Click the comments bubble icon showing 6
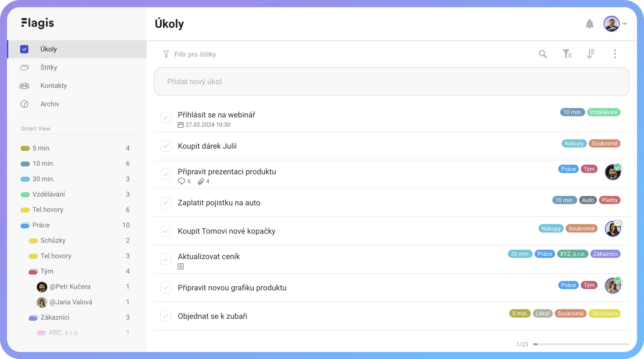644x359 pixels. (182, 181)
